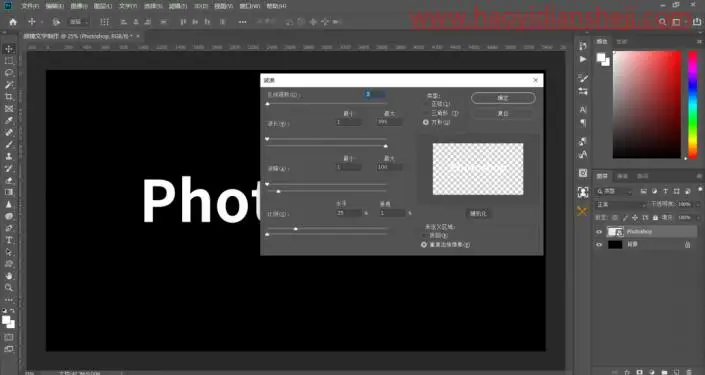Open the Paragraph panel icon

[583, 123]
